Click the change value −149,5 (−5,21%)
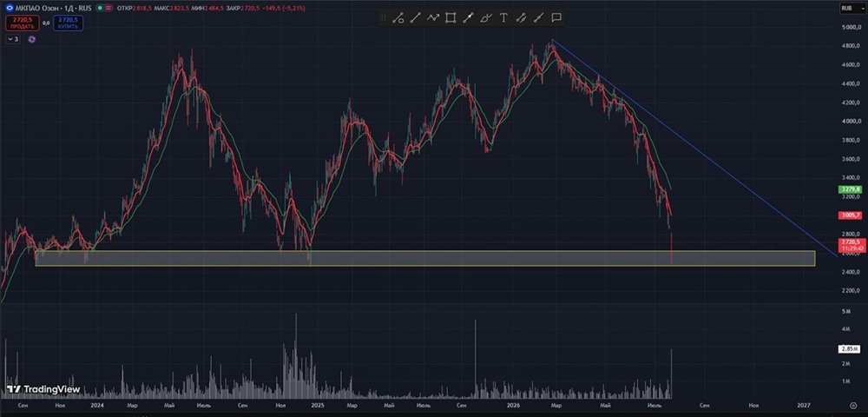This screenshot has height=417, width=868. click(282, 9)
